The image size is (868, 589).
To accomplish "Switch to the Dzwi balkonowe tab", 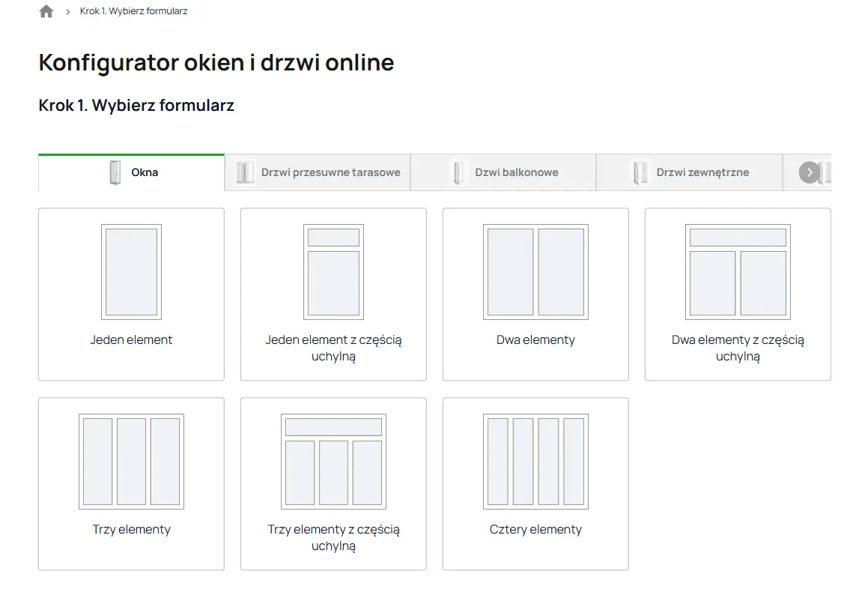I will tap(516, 172).
